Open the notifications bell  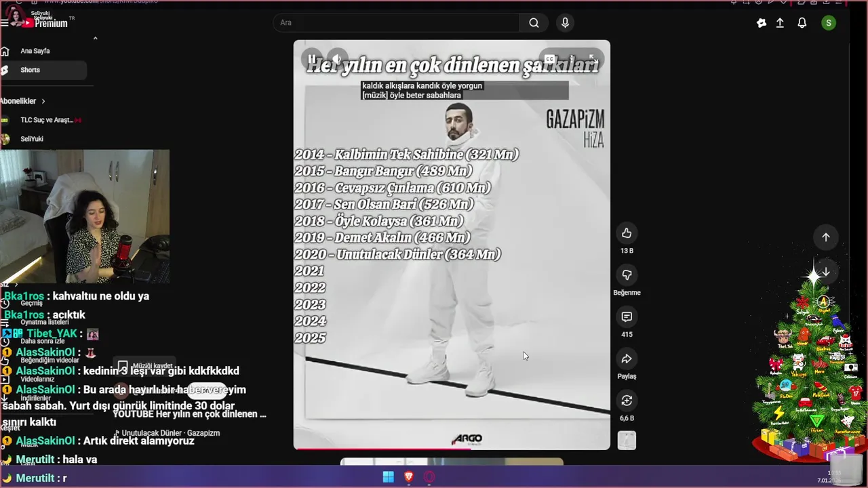click(x=802, y=23)
